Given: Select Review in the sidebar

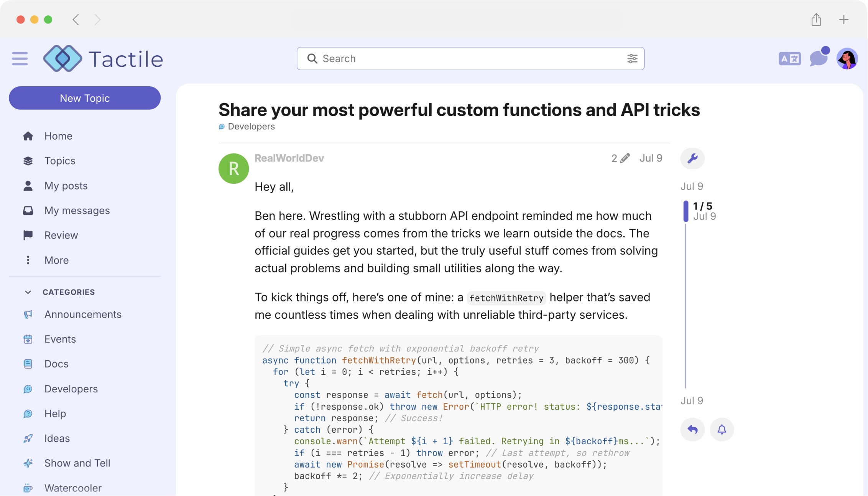Looking at the screenshot, I should pyautogui.click(x=61, y=235).
